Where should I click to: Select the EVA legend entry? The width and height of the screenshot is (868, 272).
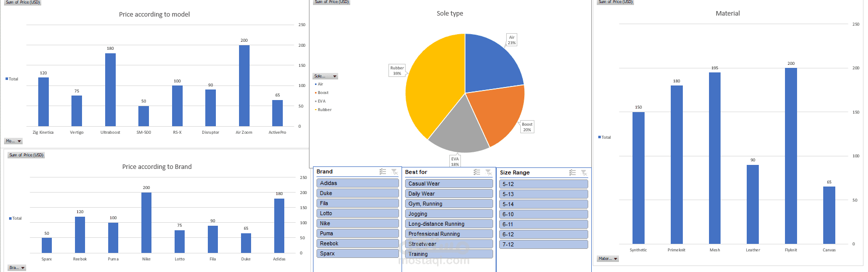320,101
